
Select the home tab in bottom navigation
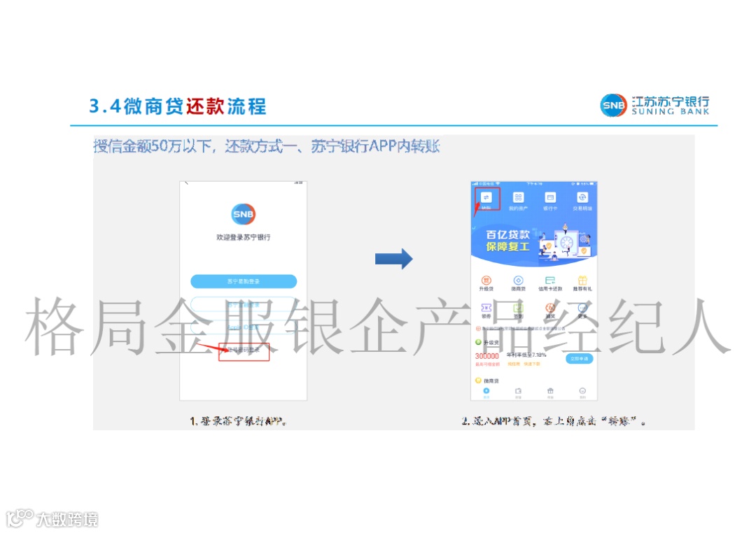[486, 393]
